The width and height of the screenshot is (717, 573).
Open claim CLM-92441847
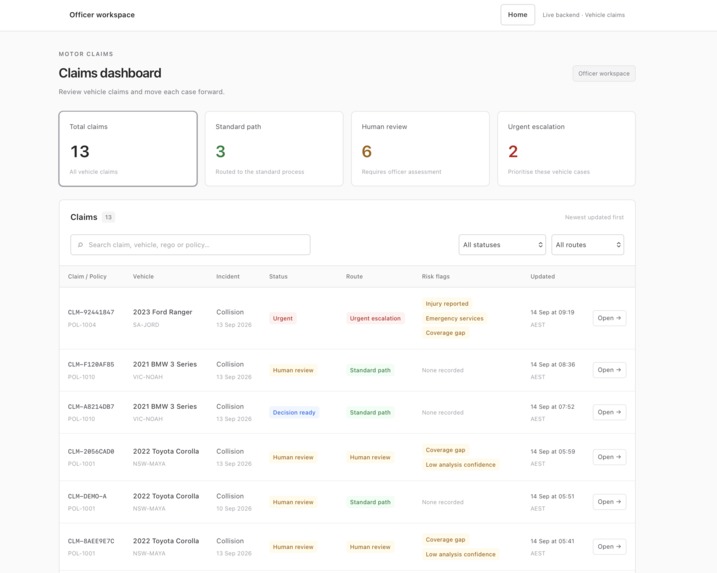coord(609,318)
